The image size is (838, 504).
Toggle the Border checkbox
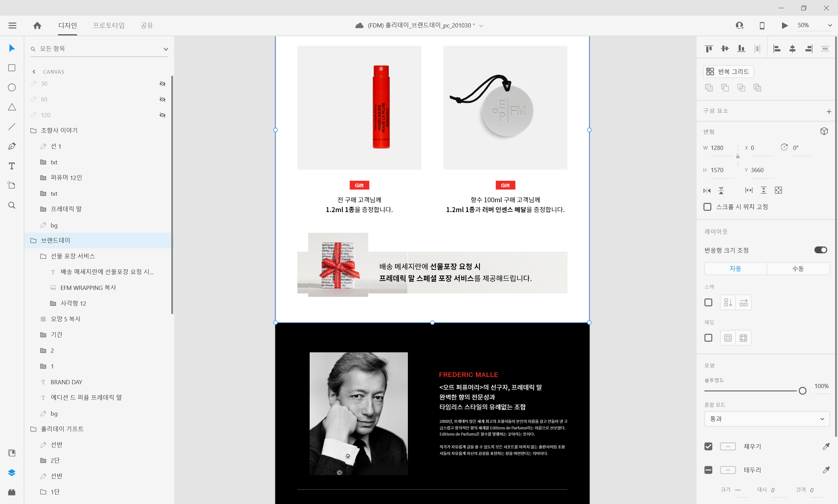(x=708, y=470)
